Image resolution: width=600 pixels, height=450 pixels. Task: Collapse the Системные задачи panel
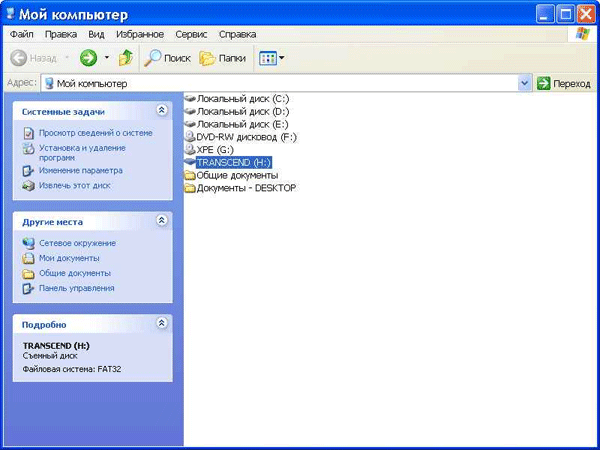point(162,111)
